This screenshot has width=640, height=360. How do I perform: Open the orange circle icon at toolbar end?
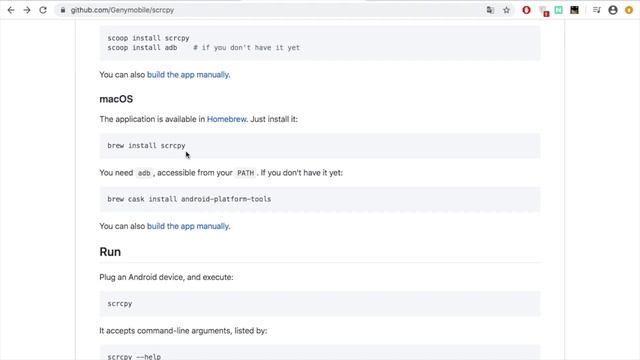pos(629,10)
